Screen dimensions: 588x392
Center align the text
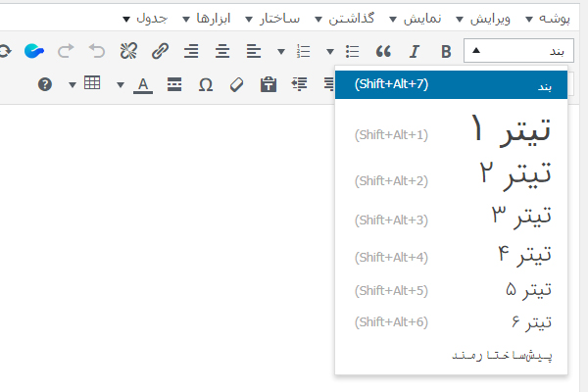[x=222, y=51]
